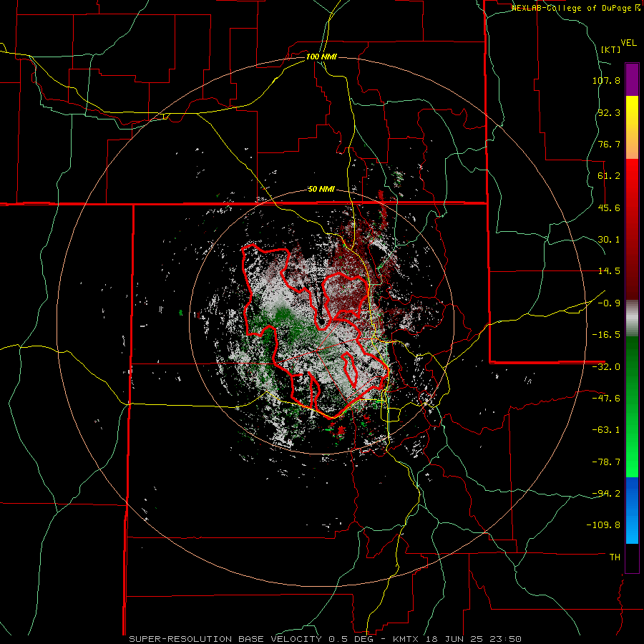Select the 107.8 velocity scale value
Image resolution: width=644 pixels, height=644 pixels.
[606, 80]
